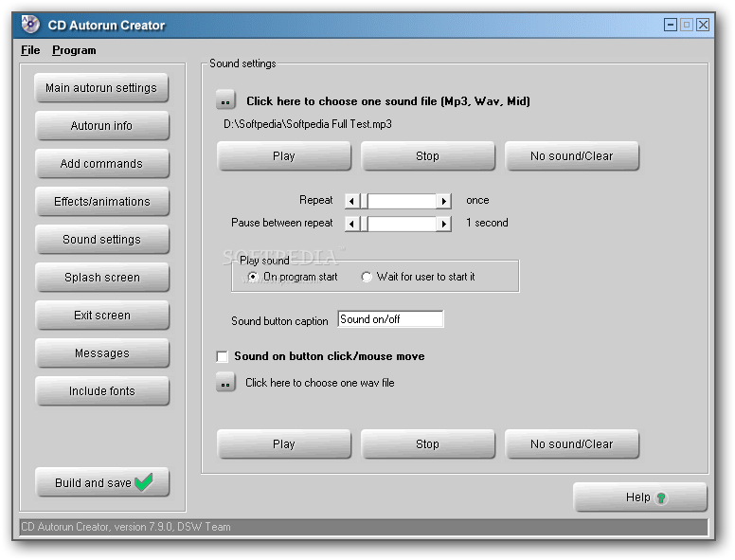Click the Help button
This screenshot has width=735, height=560.
(x=640, y=497)
